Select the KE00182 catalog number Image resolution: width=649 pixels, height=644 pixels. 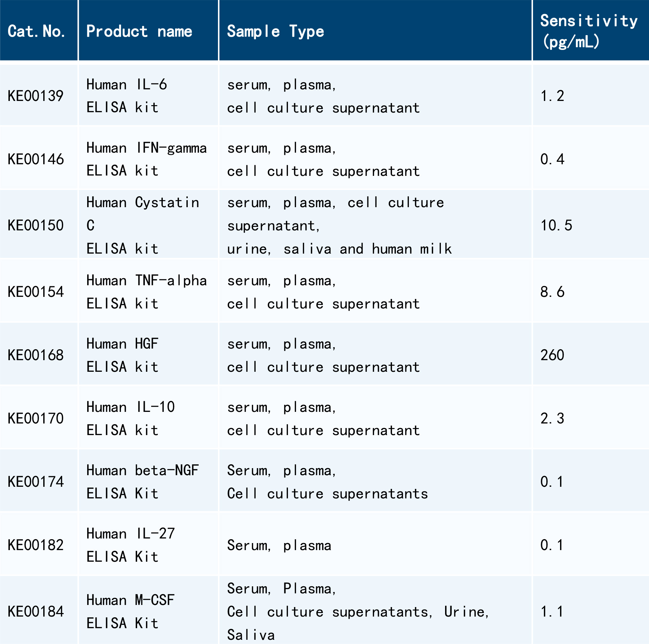36,545
